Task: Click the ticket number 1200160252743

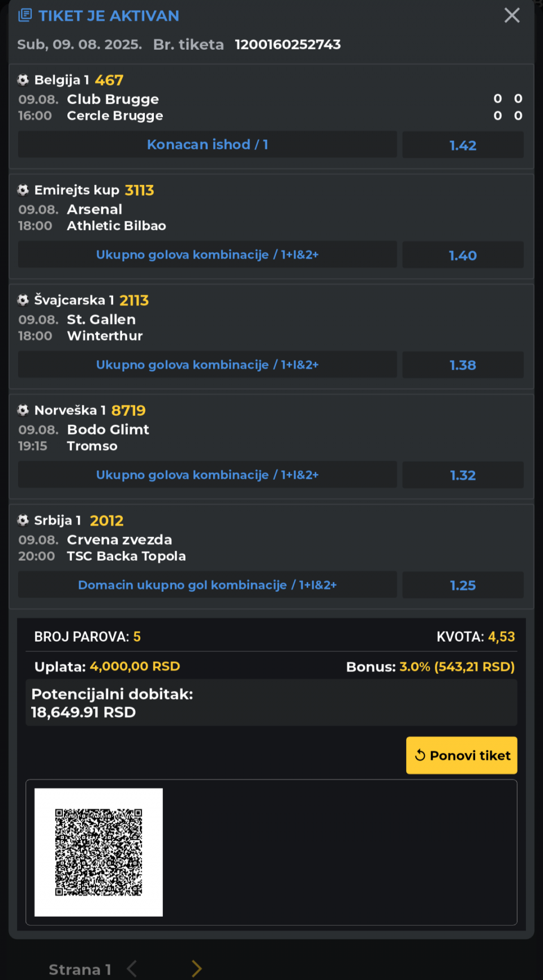Action: (288, 44)
